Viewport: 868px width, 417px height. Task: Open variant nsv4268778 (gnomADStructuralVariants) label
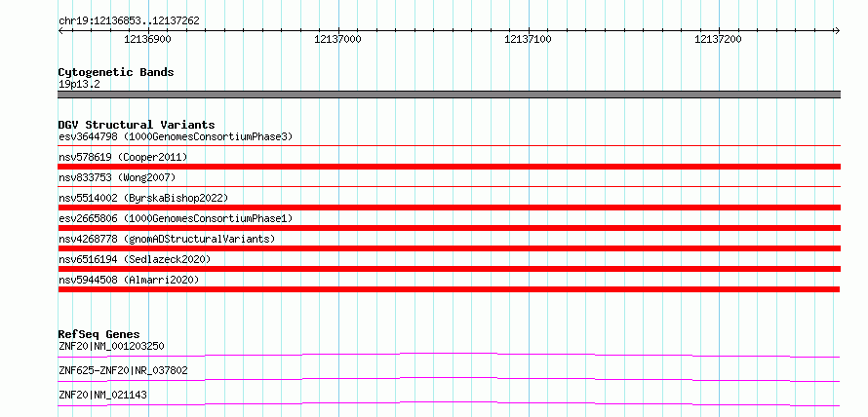167,239
